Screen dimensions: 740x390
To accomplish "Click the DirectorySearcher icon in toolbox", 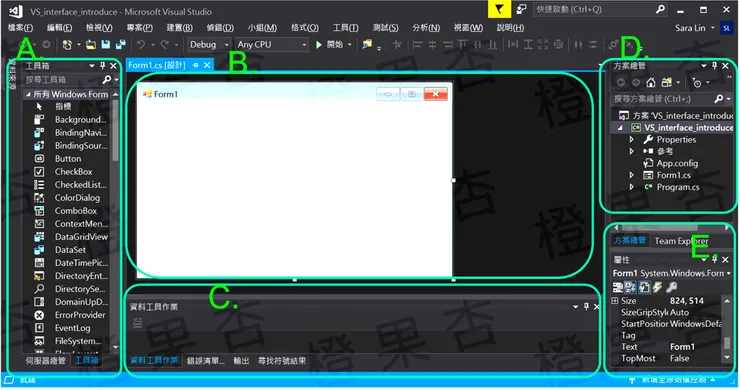I will [39, 288].
